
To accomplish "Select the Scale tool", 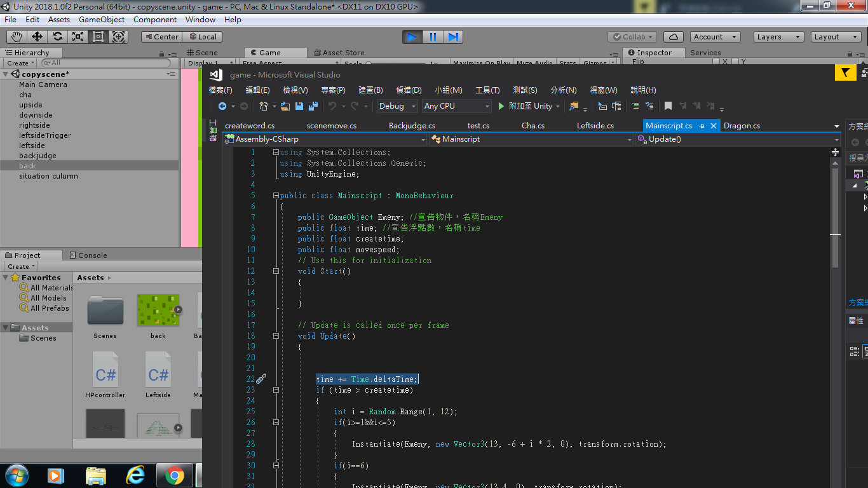I will (x=78, y=36).
